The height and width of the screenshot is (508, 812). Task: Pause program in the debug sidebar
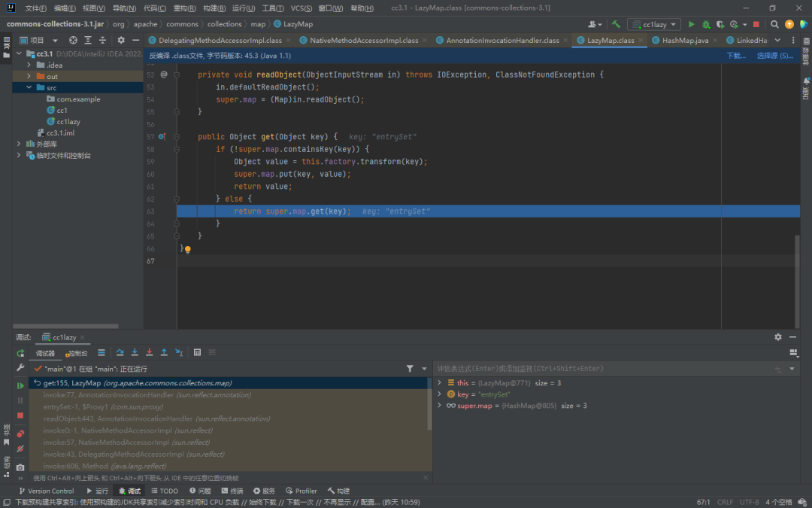tap(20, 400)
